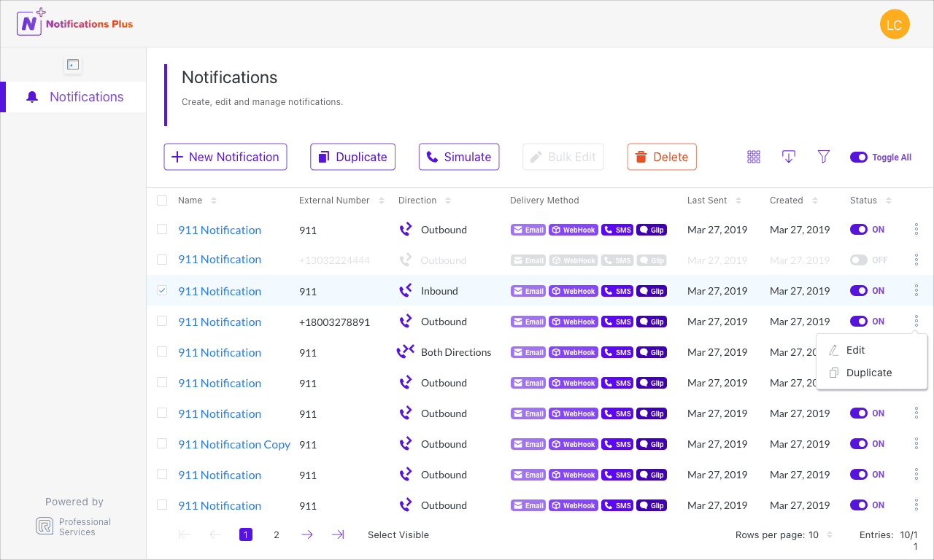Open the filter funnel icon
Screen dimensions: 934x560
(x=824, y=157)
